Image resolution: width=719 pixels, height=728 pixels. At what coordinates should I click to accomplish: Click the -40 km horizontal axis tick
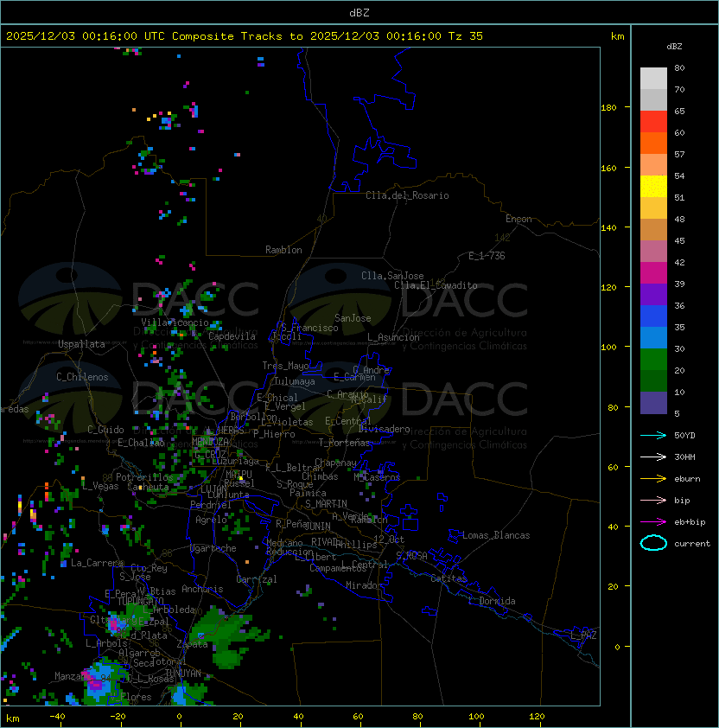point(57,717)
